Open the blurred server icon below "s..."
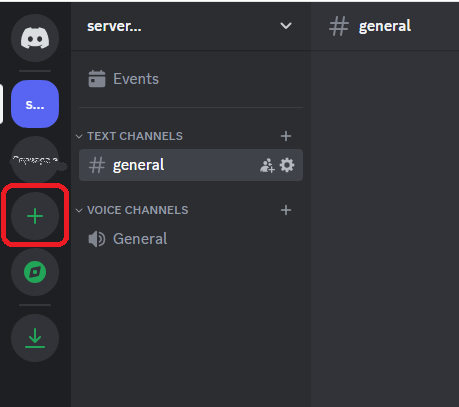The width and height of the screenshot is (459, 407). click(35, 160)
